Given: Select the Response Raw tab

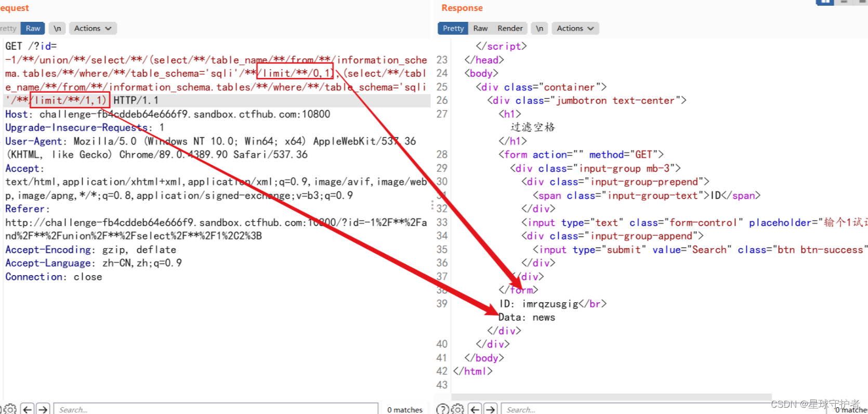Looking at the screenshot, I should tap(480, 28).
